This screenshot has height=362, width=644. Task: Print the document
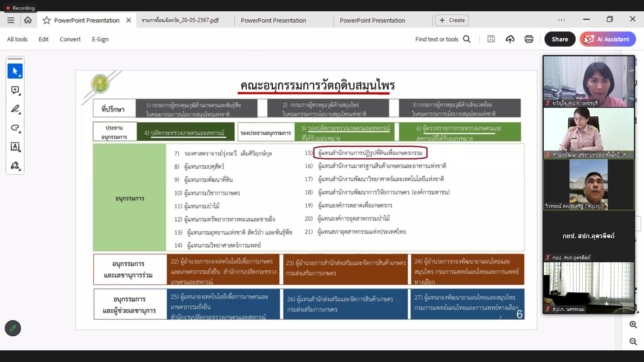(529, 39)
